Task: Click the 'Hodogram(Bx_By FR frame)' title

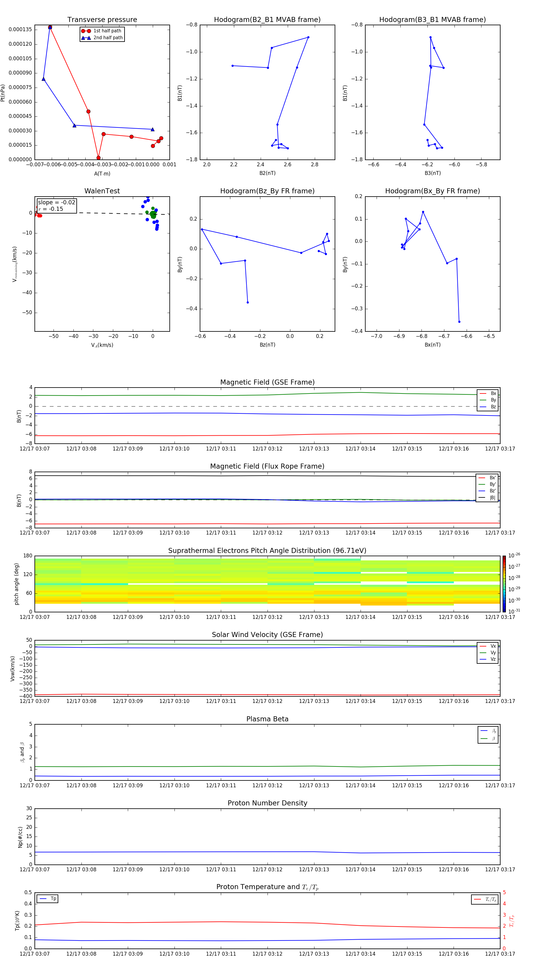Action: point(432,191)
